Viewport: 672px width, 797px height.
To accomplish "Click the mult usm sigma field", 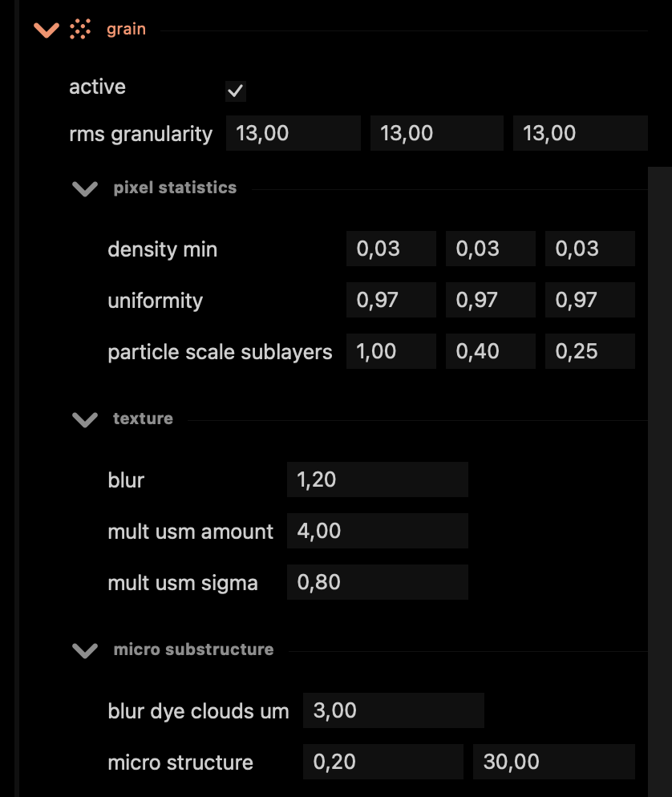I will tap(377, 582).
